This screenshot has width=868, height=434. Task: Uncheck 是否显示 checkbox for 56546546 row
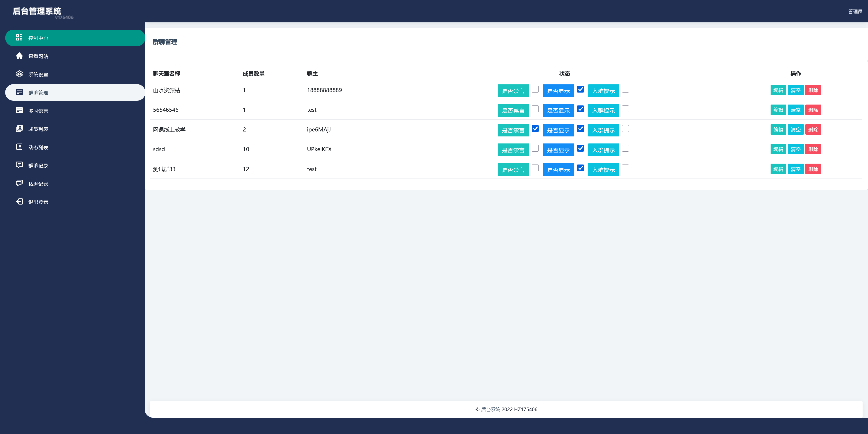(x=580, y=109)
